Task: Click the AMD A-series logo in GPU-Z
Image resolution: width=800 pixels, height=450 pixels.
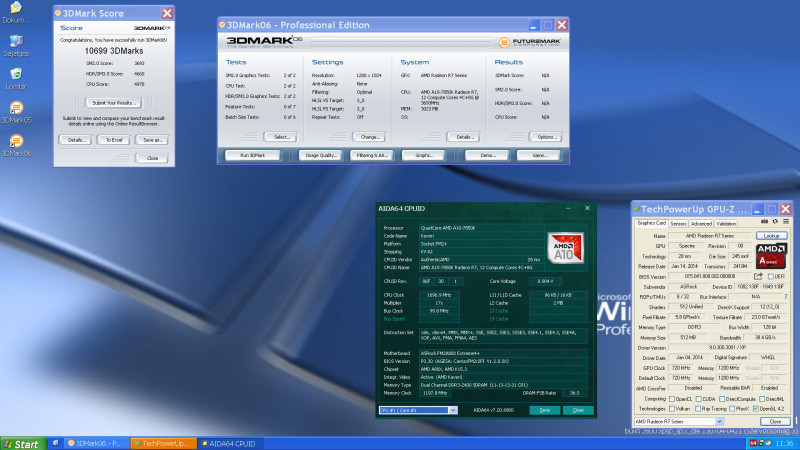Action: pyautogui.click(x=771, y=256)
